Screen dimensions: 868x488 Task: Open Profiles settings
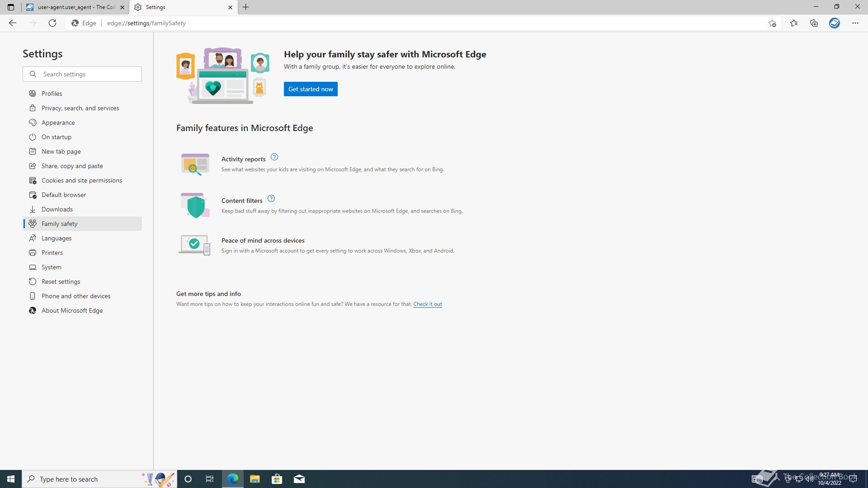(x=82, y=94)
